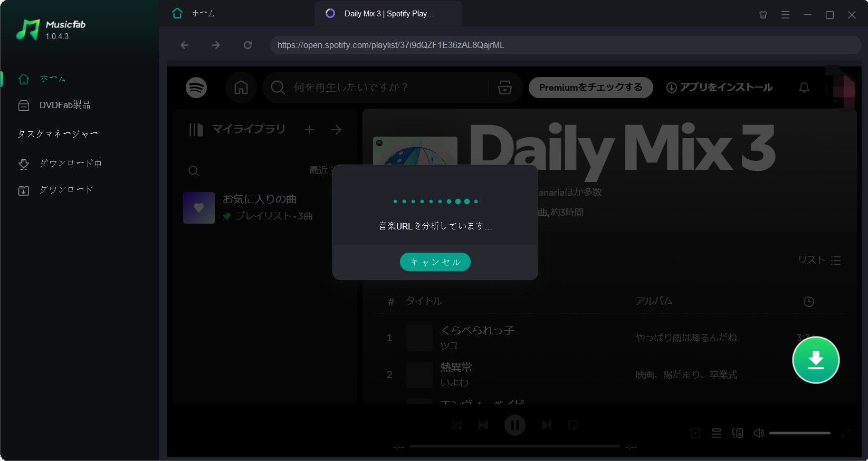Expand the library with the arrow icon
The height and width of the screenshot is (461, 868).
[336, 130]
